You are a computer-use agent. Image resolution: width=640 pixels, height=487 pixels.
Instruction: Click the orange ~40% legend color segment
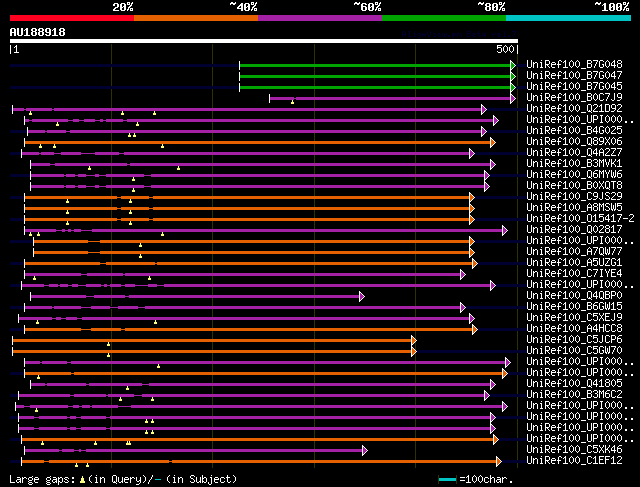point(196,18)
